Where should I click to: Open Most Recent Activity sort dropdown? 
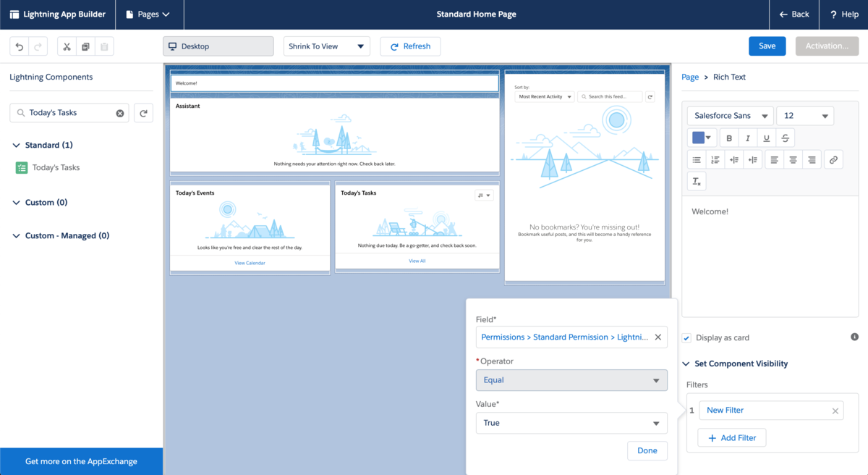point(545,96)
